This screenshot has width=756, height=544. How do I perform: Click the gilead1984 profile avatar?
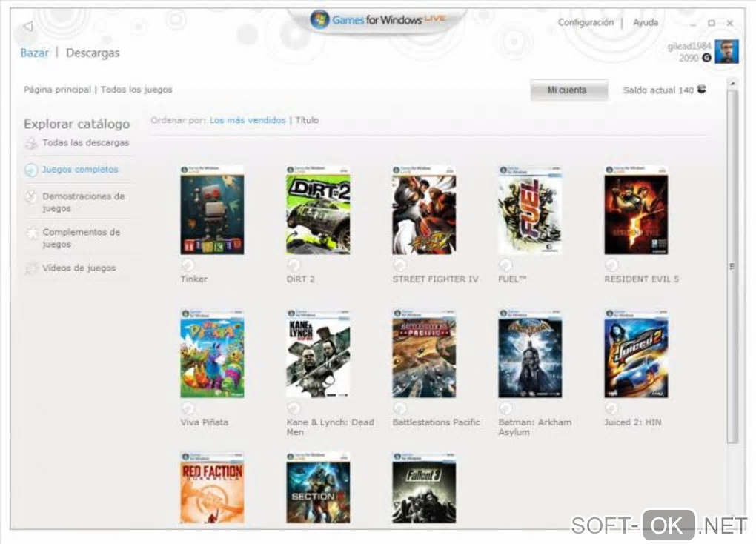(x=726, y=52)
